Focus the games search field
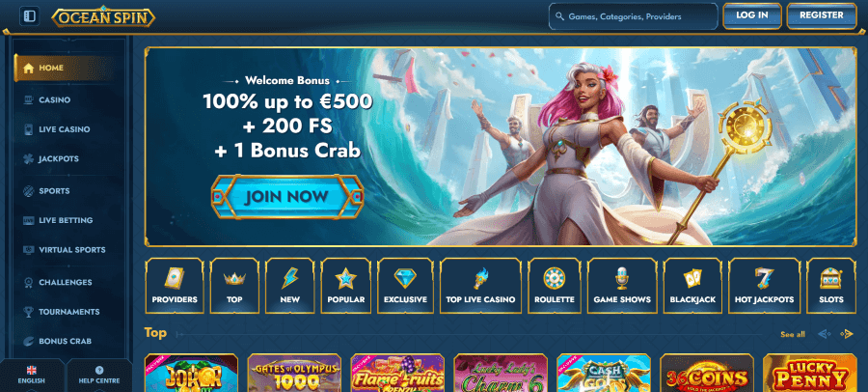 coord(634,16)
